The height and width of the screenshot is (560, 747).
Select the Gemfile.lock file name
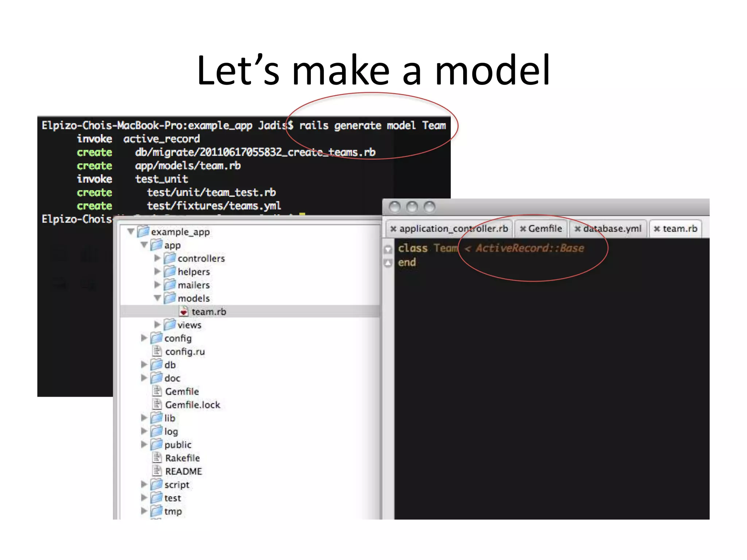click(x=193, y=405)
